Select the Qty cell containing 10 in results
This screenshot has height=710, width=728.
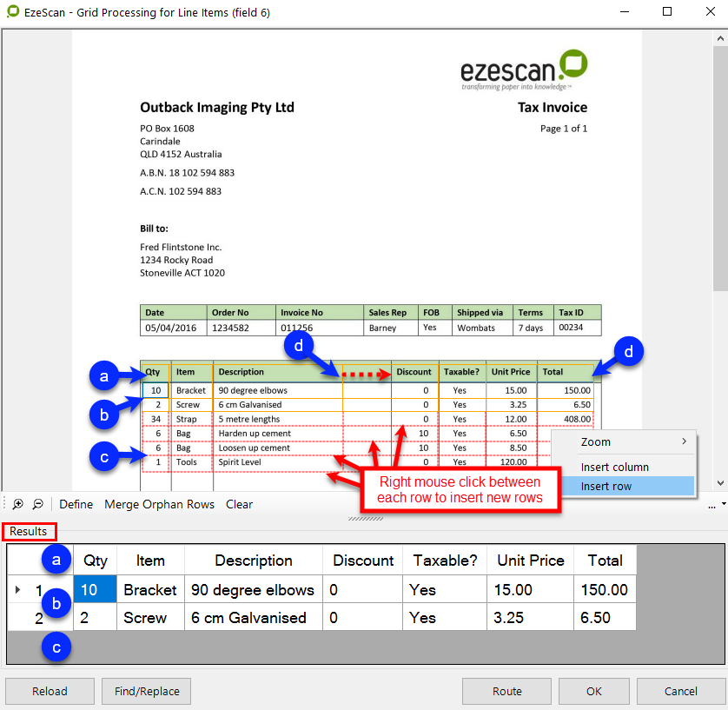(95, 590)
